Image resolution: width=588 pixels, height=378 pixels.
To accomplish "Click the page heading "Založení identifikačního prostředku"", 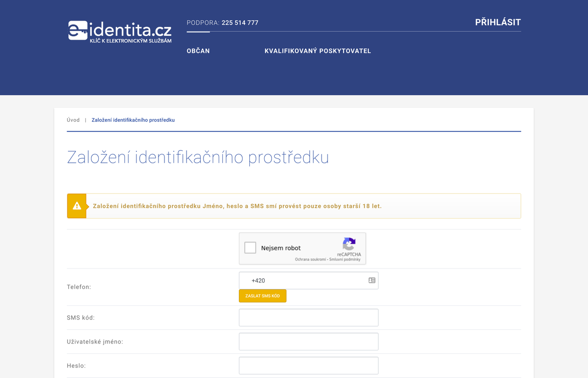I will 198,157.
